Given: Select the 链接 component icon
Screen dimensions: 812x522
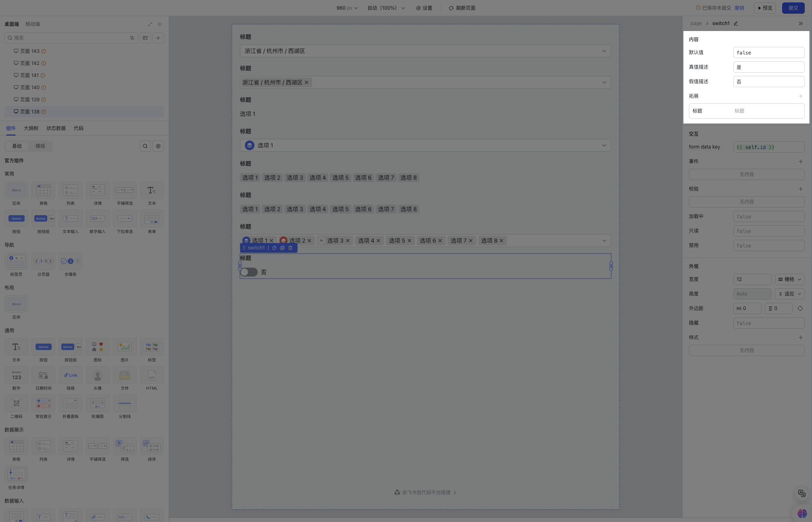Looking at the screenshot, I should click(71, 375).
